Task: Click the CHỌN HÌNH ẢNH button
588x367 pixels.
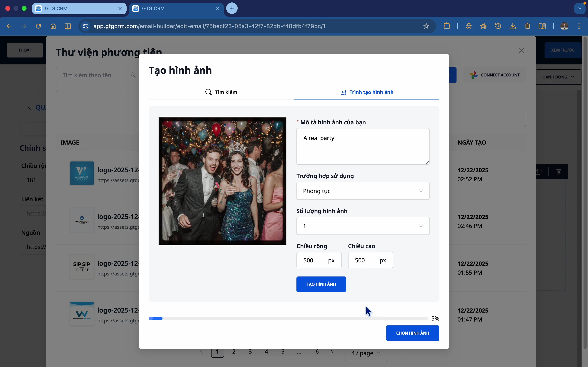Action: (412, 333)
